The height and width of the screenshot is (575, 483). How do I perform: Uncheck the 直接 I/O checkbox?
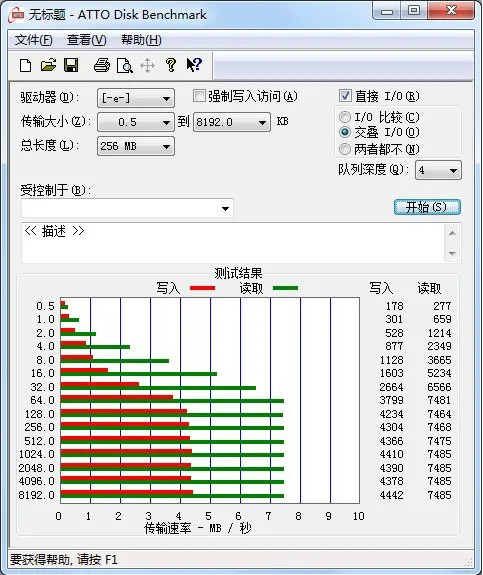pyautogui.click(x=345, y=96)
